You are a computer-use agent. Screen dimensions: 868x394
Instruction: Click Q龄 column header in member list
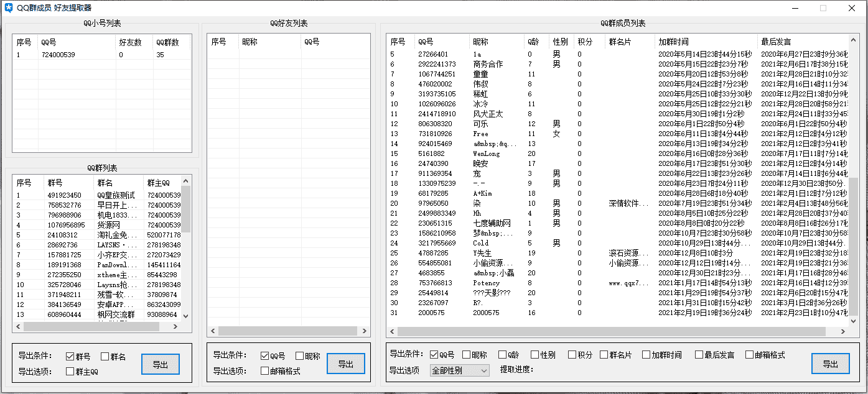(536, 42)
